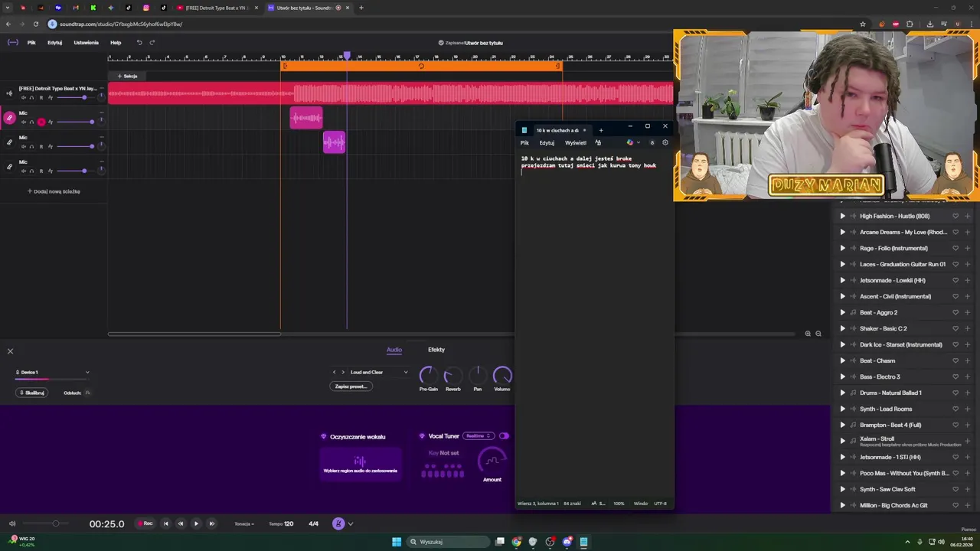Select the second Mic track instrument icon
This screenshot has height=551, width=980.
coord(9,142)
